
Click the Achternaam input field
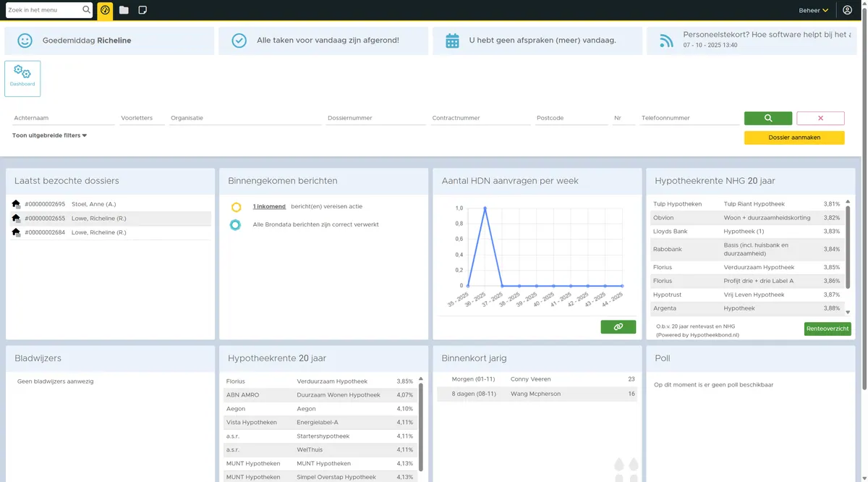click(64, 118)
